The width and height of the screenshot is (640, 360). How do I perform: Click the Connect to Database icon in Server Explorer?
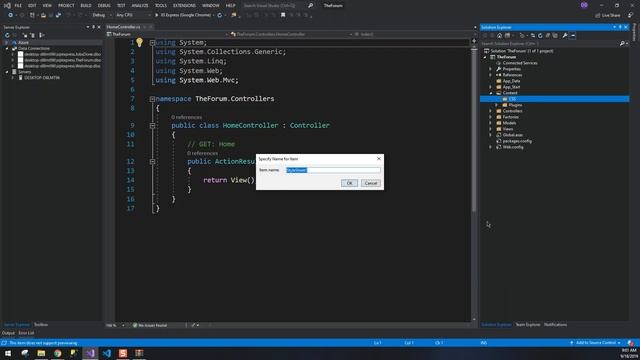[x=25, y=35]
